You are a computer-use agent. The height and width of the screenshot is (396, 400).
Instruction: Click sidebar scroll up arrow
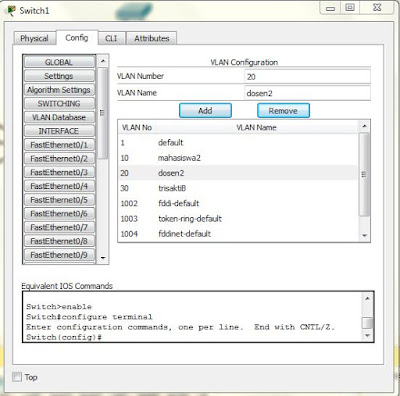coord(103,61)
